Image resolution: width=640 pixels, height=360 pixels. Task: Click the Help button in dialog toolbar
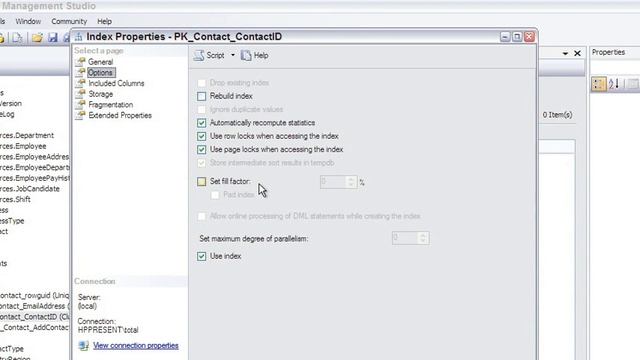tap(255, 56)
